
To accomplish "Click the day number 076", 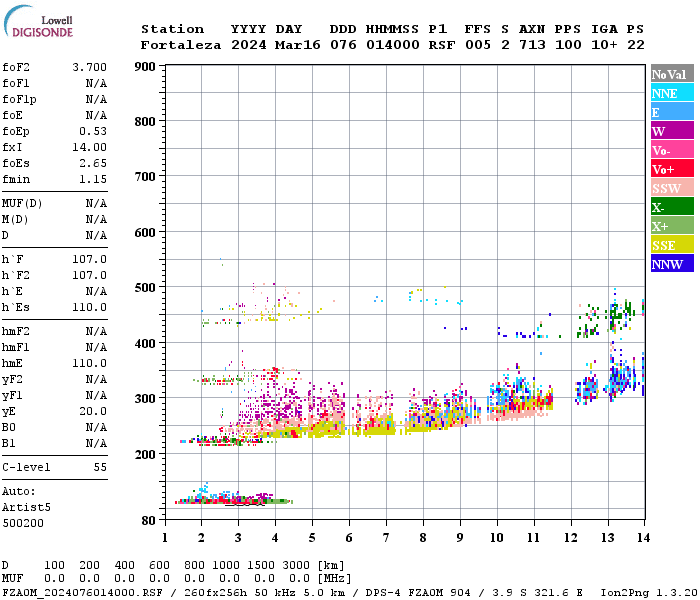I will (x=343, y=45).
